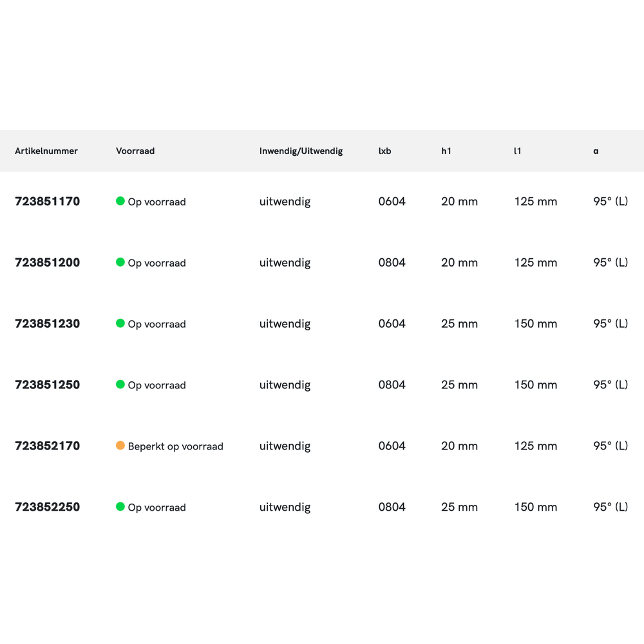The width and height of the screenshot is (644, 644).
Task: Click the Inwendig/Uitwendig column header
Action: click(301, 151)
